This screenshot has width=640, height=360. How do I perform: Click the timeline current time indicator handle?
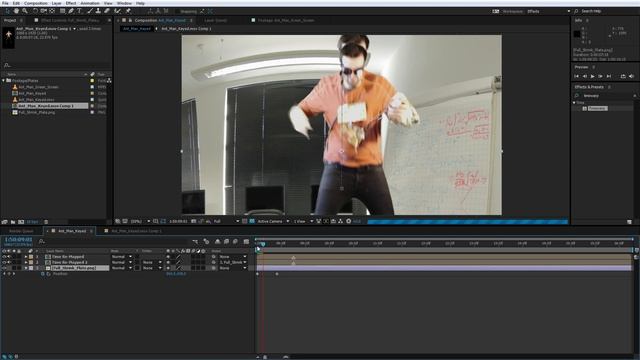point(262,244)
